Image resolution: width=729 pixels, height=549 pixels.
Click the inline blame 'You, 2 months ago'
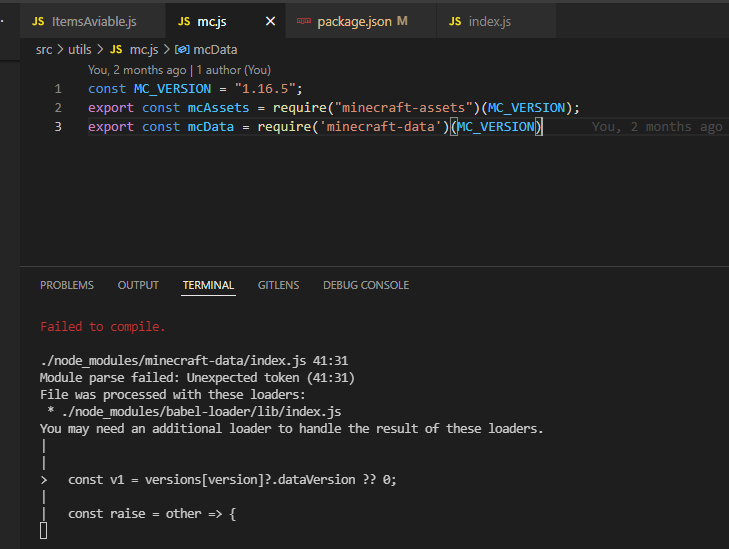(x=657, y=127)
